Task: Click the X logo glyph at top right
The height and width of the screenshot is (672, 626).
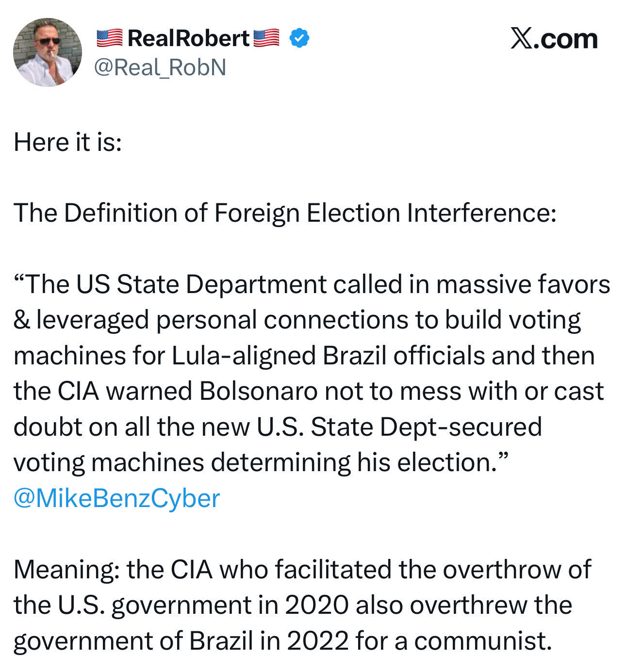Action: 522,39
